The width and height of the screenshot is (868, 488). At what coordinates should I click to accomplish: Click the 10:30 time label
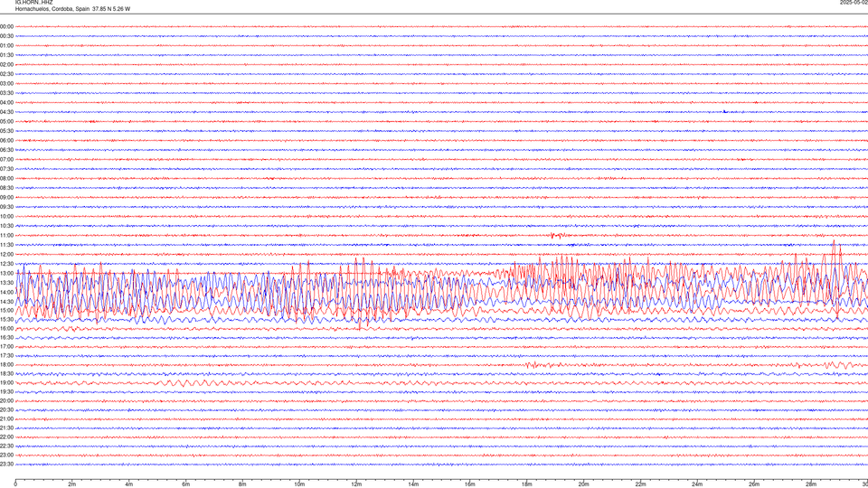point(6,226)
